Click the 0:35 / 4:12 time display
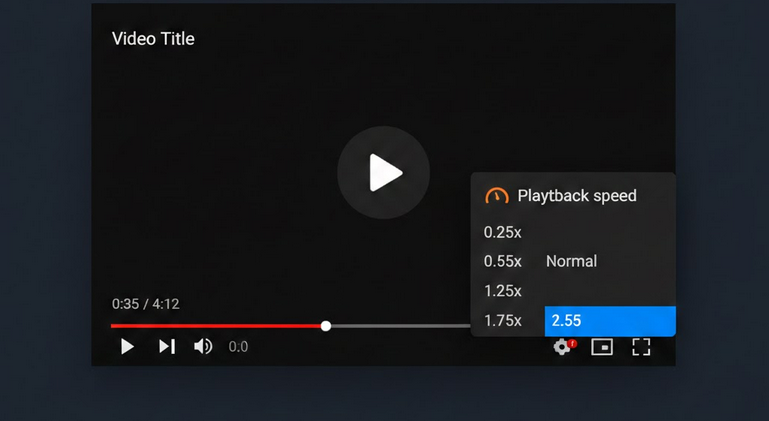769x421 pixels. point(146,304)
